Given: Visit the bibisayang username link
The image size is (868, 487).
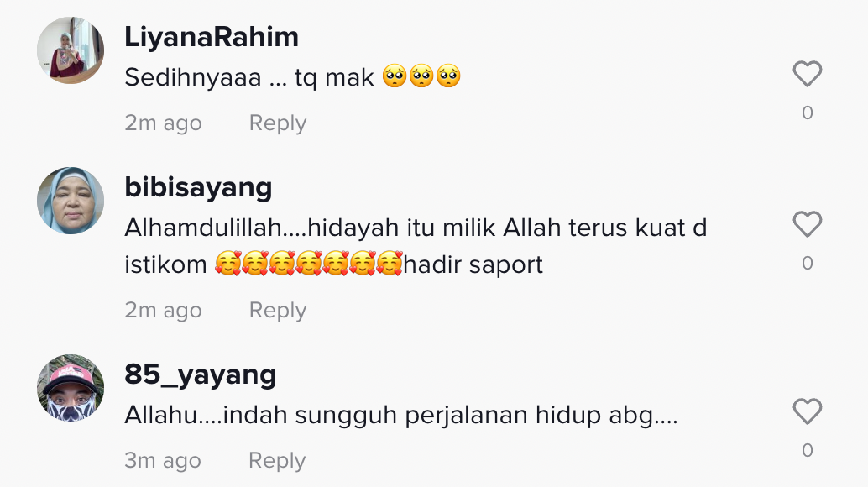Looking at the screenshot, I should (198, 187).
